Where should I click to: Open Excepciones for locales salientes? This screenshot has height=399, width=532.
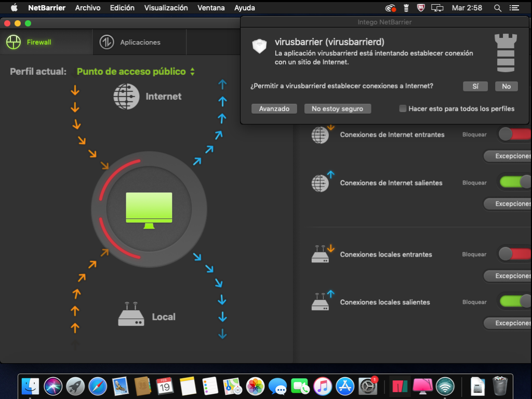[508, 323]
